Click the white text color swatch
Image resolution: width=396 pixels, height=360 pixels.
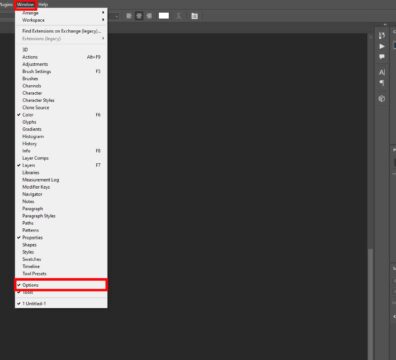[x=164, y=16]
